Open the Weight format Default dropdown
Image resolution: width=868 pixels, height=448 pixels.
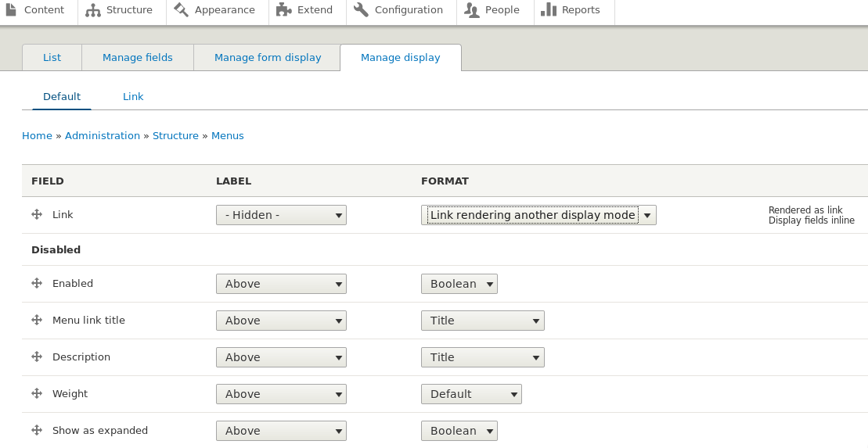point(470,394)
